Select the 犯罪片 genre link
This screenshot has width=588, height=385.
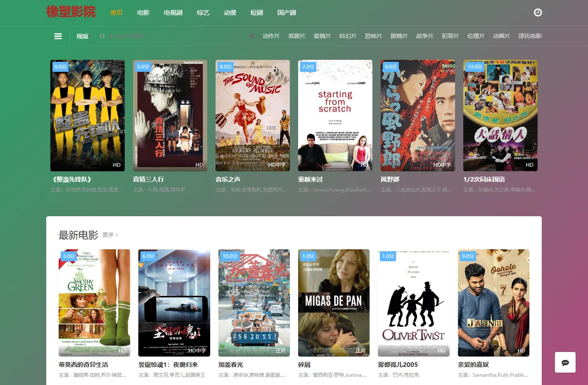point(450,36)
